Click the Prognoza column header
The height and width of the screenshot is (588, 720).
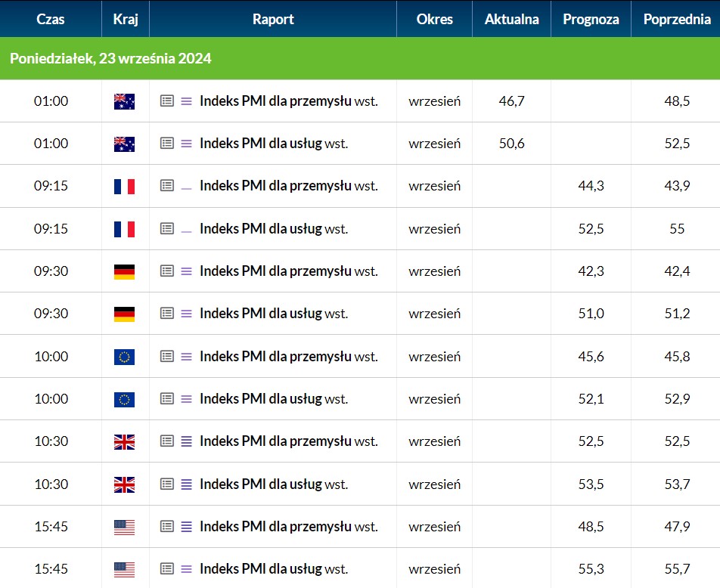click(591, 19)
